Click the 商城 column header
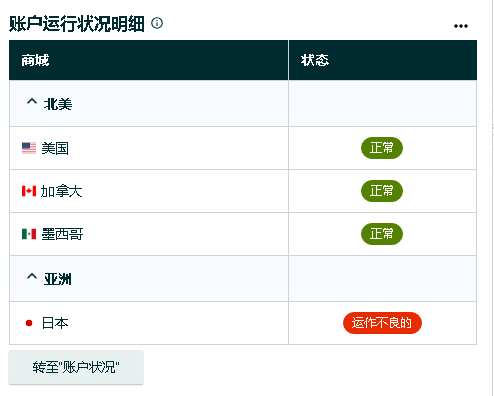 click(149, 60)
